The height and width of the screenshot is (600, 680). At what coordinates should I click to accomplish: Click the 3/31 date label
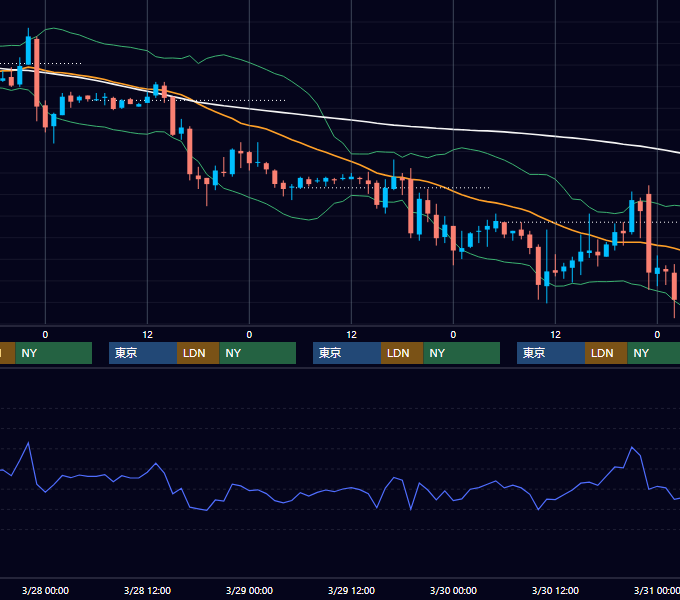tap(657, 590)
